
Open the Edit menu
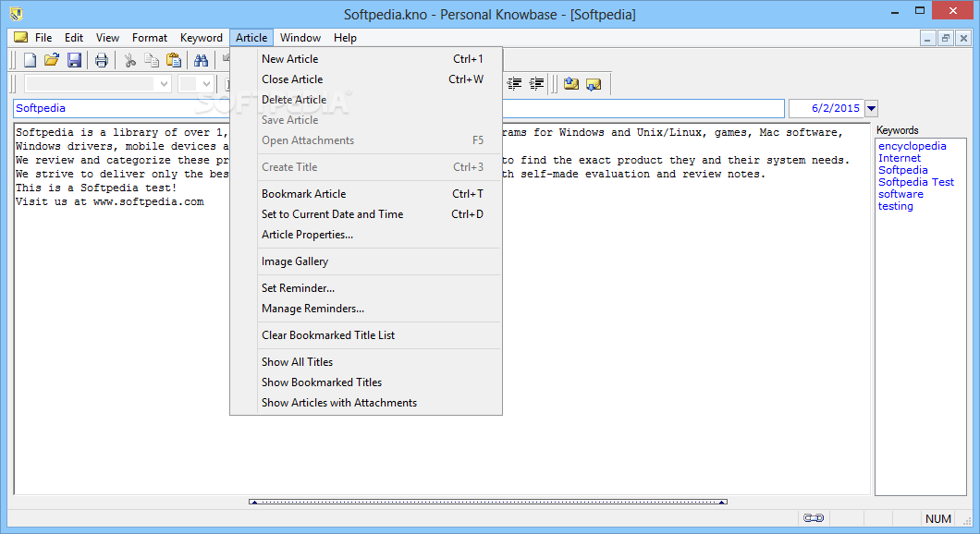(x=74, y=38)
